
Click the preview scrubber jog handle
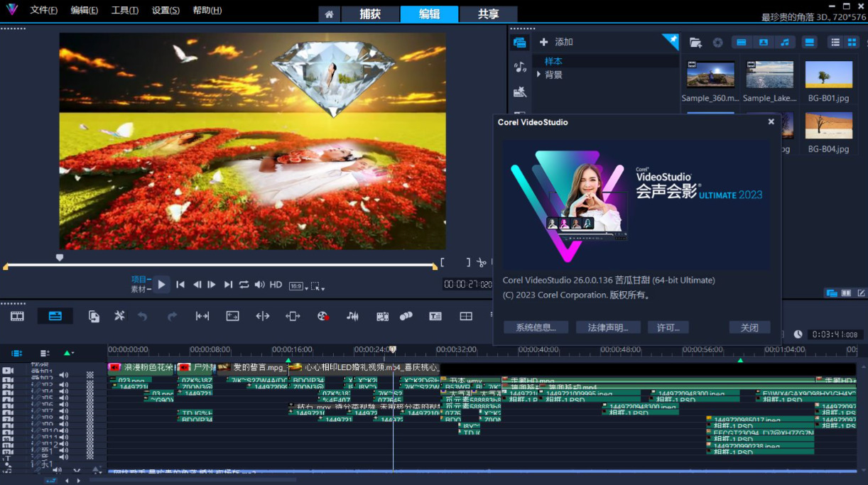click(60, 258)
